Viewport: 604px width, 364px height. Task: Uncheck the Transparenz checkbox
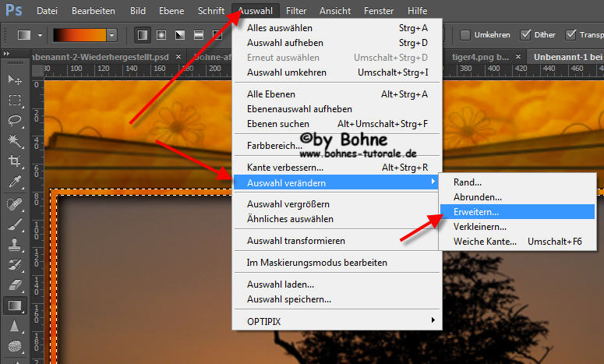pyautogui.click(x=571, y=35)
